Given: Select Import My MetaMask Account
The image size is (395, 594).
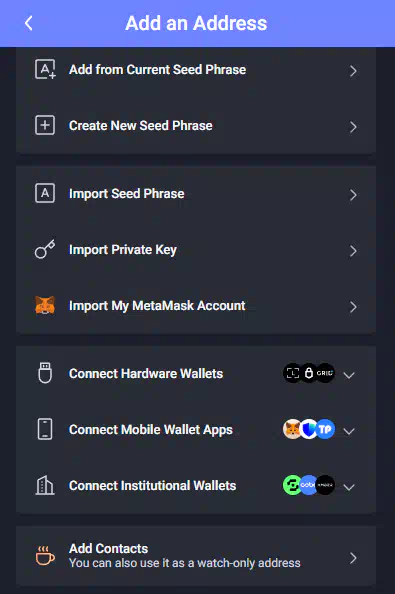Looking at the screenshot, I should 196,306.
